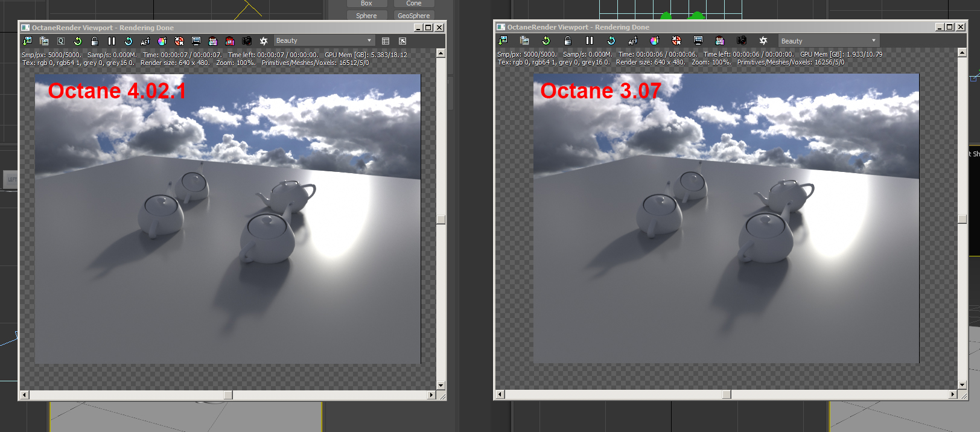The width and height of the screenshot is (980, 432).
Task: Click horizontal scrollbar thumb in Octane 3.07 window
Action: tap(727, 395)
